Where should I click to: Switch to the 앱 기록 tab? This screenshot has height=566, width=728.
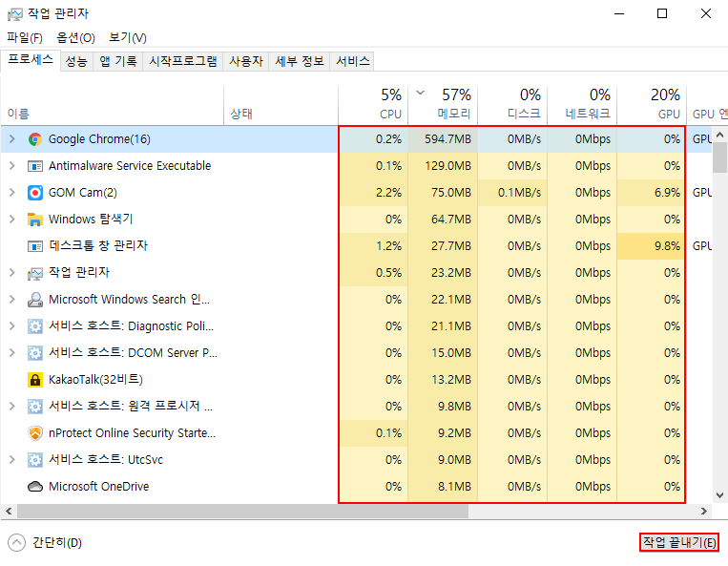118,61
